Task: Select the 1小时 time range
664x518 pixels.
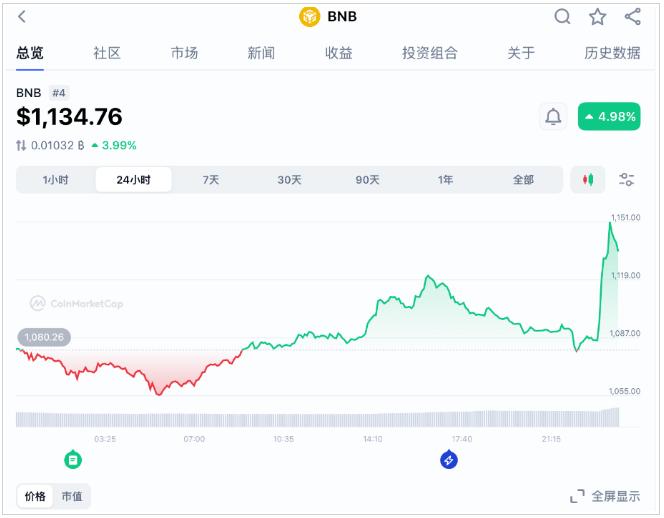Action: click(56, 180)
